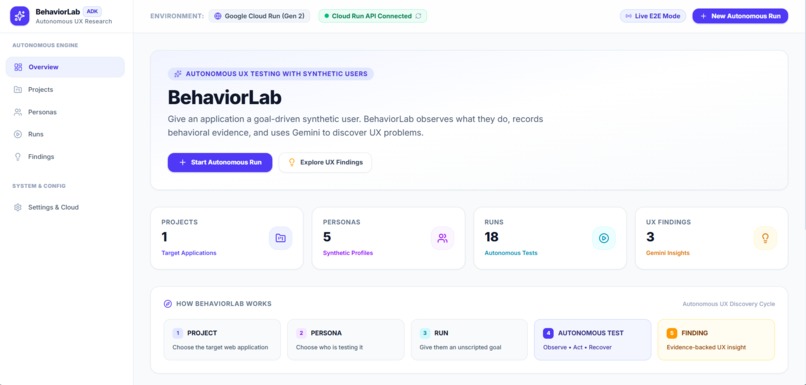Click the green connected status dot
This screenshot has height=385, width=806.
pyautogui.click(x=326, y=16)
